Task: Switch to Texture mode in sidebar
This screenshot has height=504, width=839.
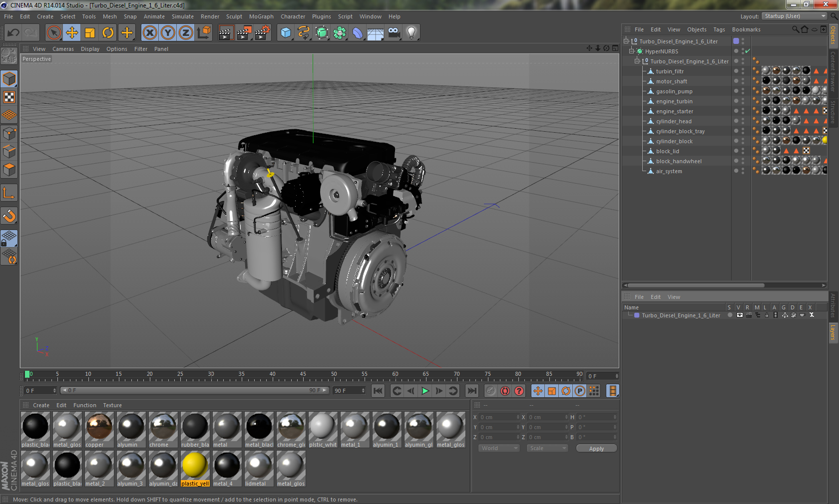Action: [9, 97]
